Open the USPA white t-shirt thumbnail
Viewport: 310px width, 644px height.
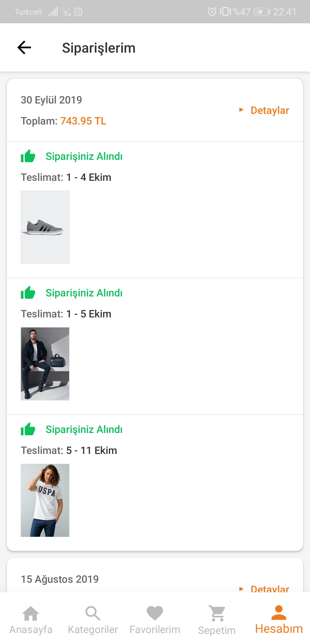click(45, 500)
